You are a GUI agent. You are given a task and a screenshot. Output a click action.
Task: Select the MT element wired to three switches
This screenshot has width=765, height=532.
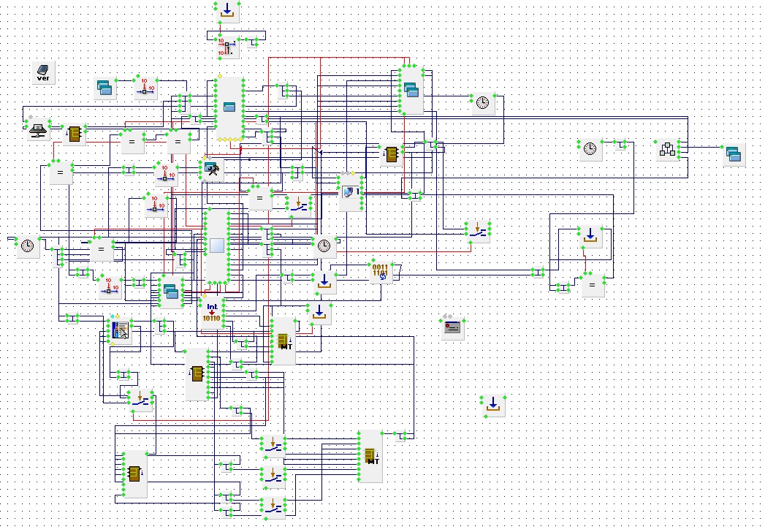coord(371,457)
